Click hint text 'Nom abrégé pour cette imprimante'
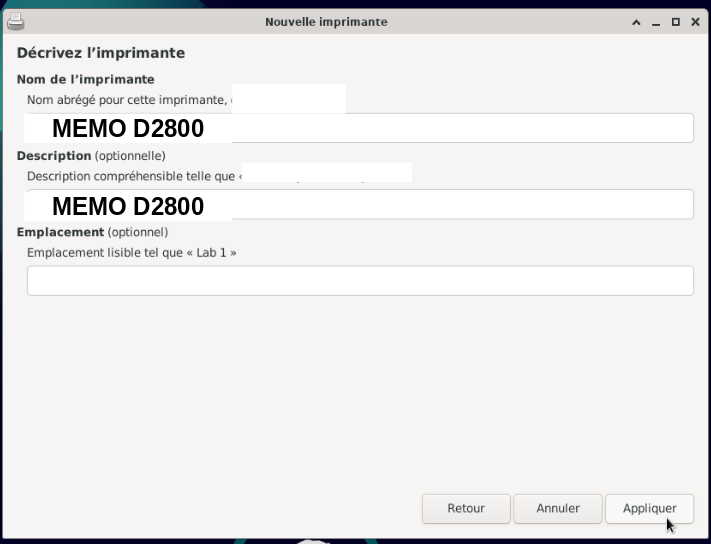Screen dimensions: 711x544 point(127,100)
